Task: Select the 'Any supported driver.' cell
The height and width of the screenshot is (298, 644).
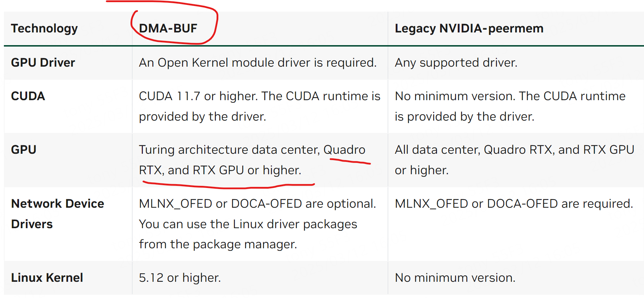Action: click(x=456, y=63)
